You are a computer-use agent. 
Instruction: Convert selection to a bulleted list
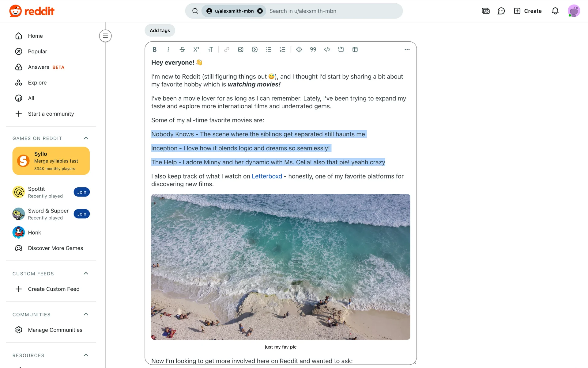pyautogui.click(x=269, y=49)
